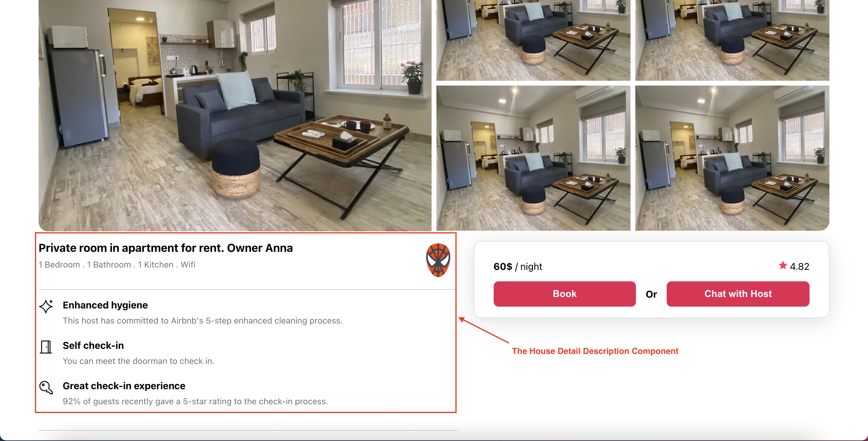Image resolution: width=868 pixels, height=441 pixels.
Task: Click the red rating star icon
Action: pos(783,265)
